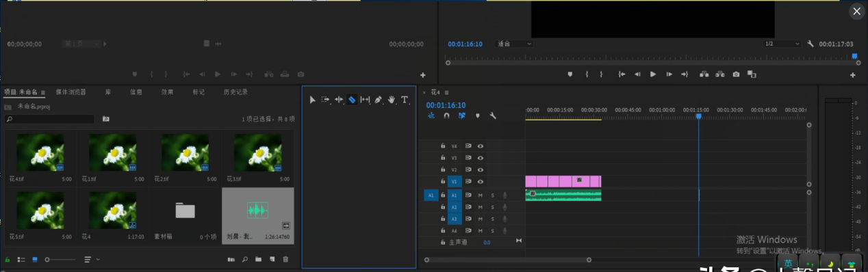Select the Selection arrow tool
The height and width of the screenshot is (272, 868).
point(312,100)
